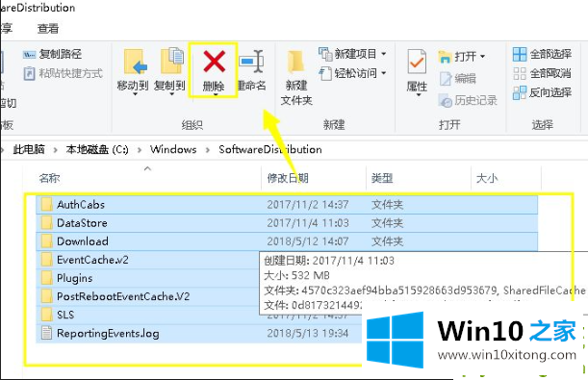588x380 pixels.
Task: Click the Rename (重命名) icon
Action: [251, 62]
